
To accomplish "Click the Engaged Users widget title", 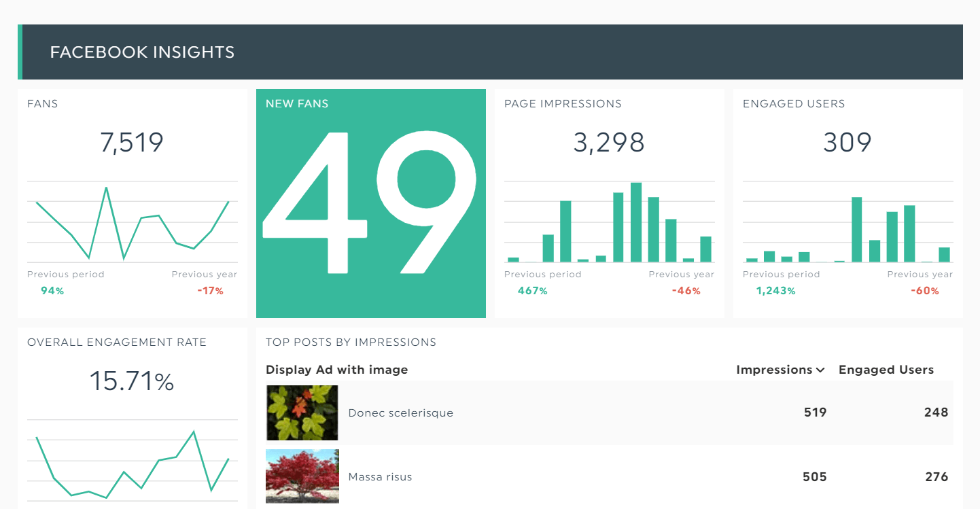I will 794,104.
